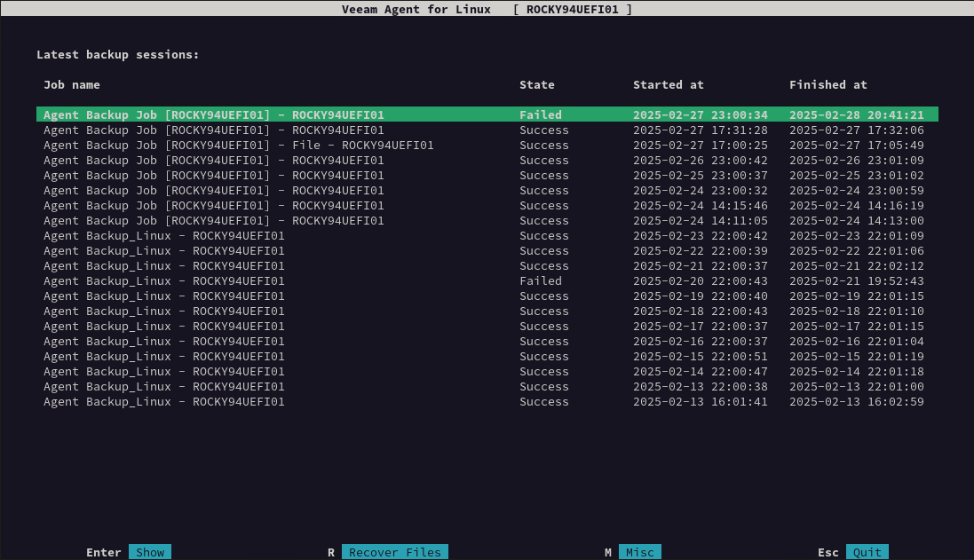The width and height of the screenshot is (974, 560).
Task: Click the Job name column header
Action: pos(71,84)
